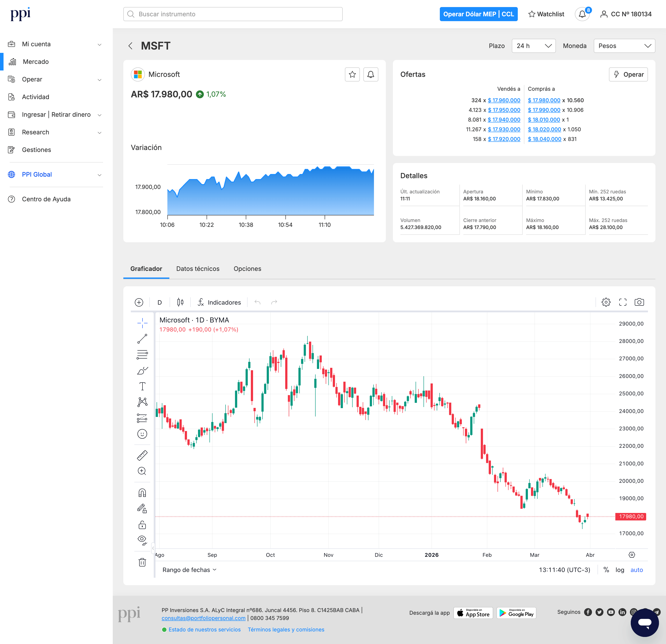The image size is (666, 644).
Task: Select the zoom in tool
Action: [x=142, y=471]
